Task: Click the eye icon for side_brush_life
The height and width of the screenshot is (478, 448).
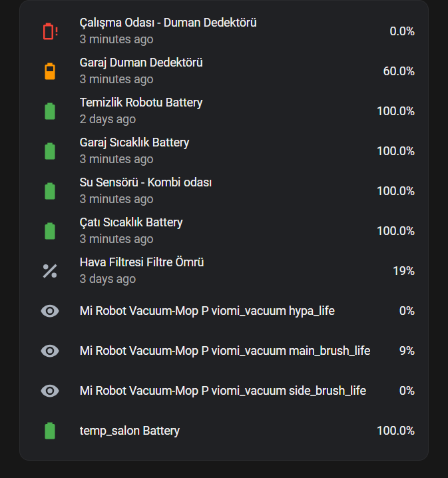Action: pyautogui.click(x=50, y=391)
